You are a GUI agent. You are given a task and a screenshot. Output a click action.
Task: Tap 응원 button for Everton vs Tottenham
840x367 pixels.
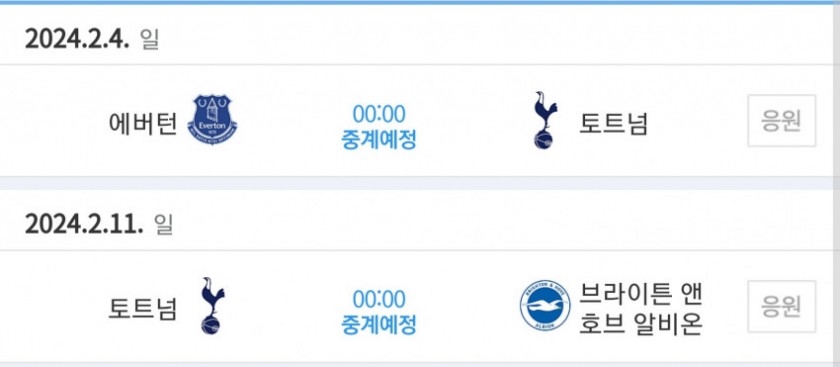782,121
